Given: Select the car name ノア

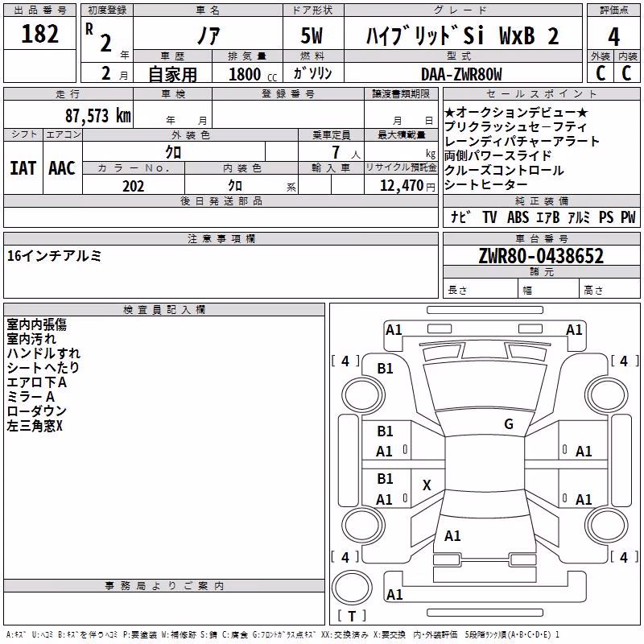Looking at the screenshot, I should (208, 35).
